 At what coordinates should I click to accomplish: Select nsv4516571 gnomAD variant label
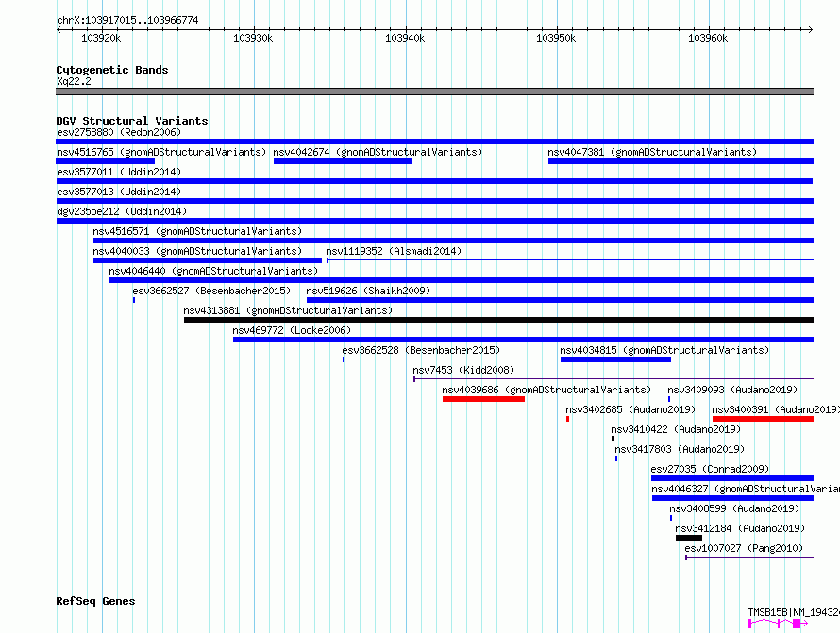coord(197,231)
